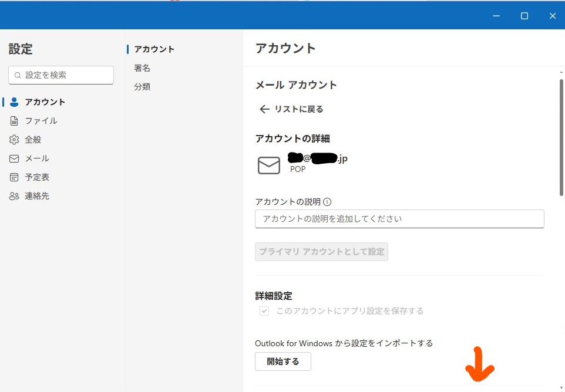565x392 pixels.
Task: Click the 予定表 calendar icon
Action: coord(14,177)
